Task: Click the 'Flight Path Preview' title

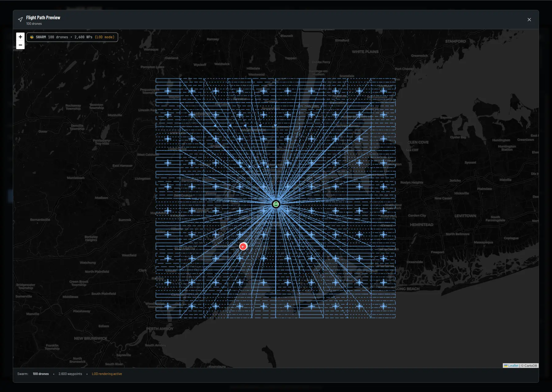Action: (43, 18)
